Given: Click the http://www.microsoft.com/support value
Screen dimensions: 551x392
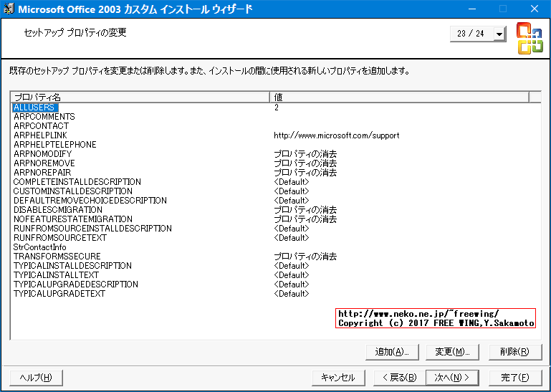Looking at the screenshot, I should tap(336, 135).
